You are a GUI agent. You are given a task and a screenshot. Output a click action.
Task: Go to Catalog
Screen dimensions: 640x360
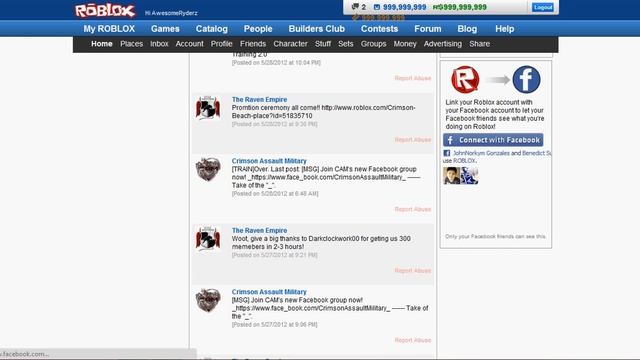tap(211, 29)
